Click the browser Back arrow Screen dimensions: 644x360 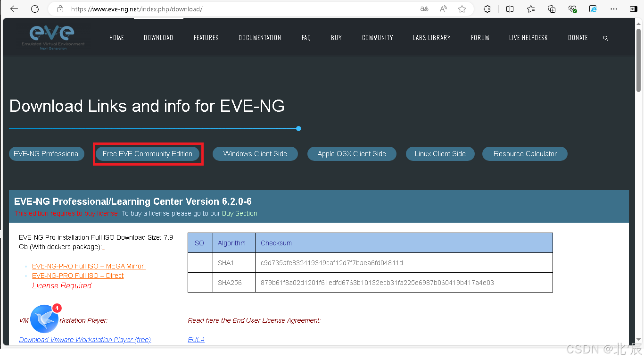click(x=14, y=9)
